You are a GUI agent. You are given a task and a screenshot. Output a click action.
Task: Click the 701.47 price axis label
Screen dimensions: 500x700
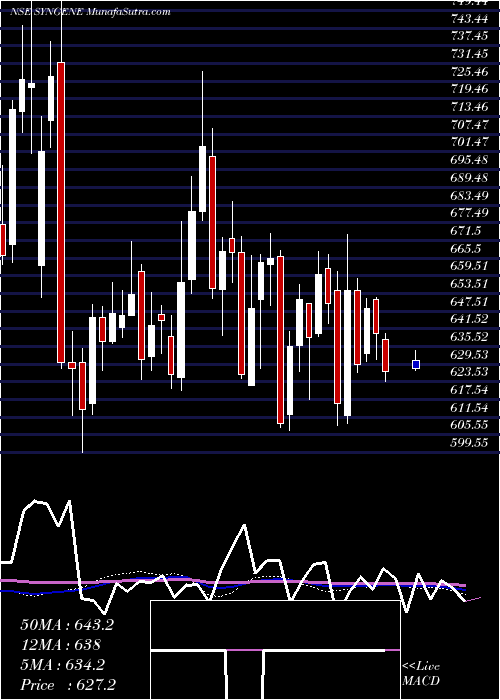[470, 142]
